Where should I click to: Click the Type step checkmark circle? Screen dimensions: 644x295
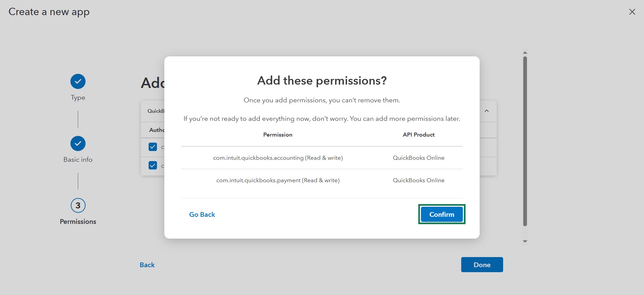click(x=78, y=82)
